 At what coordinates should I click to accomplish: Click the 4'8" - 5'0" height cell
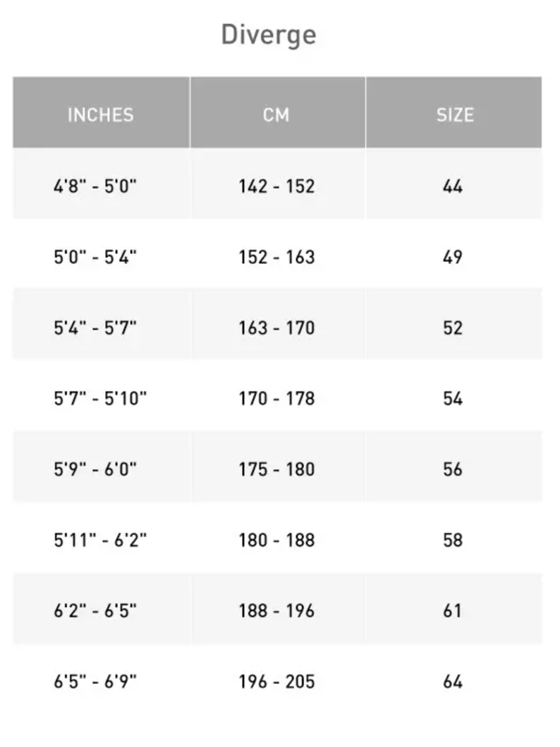pos(95,187)
